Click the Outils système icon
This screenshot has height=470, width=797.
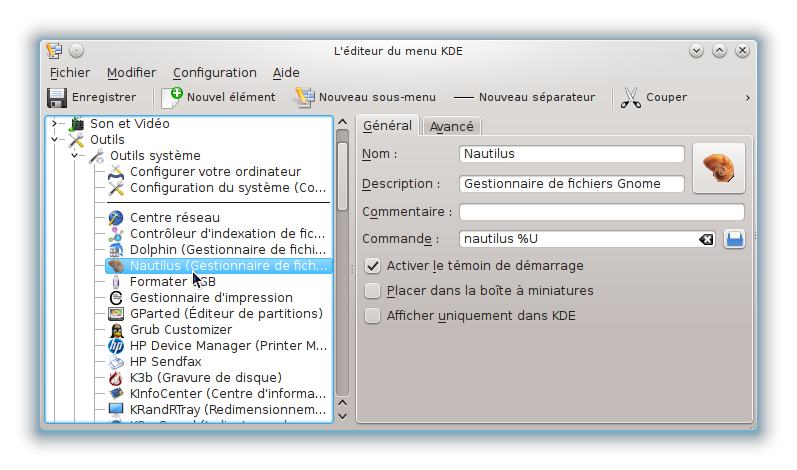[x=97, y=156]
